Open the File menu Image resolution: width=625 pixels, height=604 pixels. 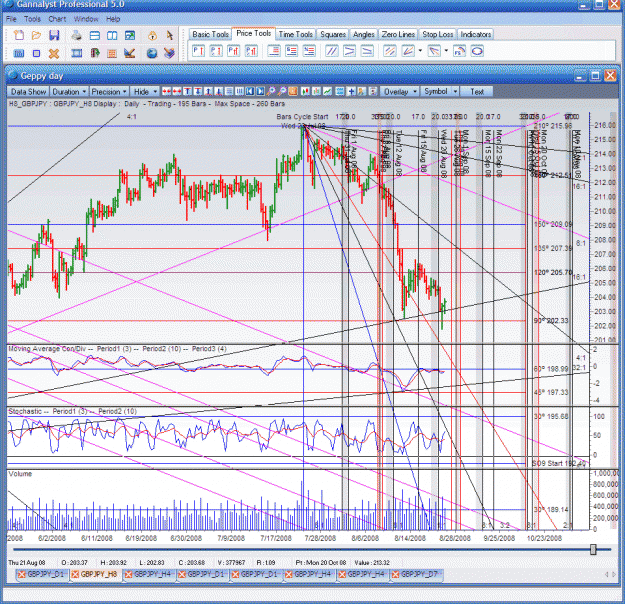11,19
